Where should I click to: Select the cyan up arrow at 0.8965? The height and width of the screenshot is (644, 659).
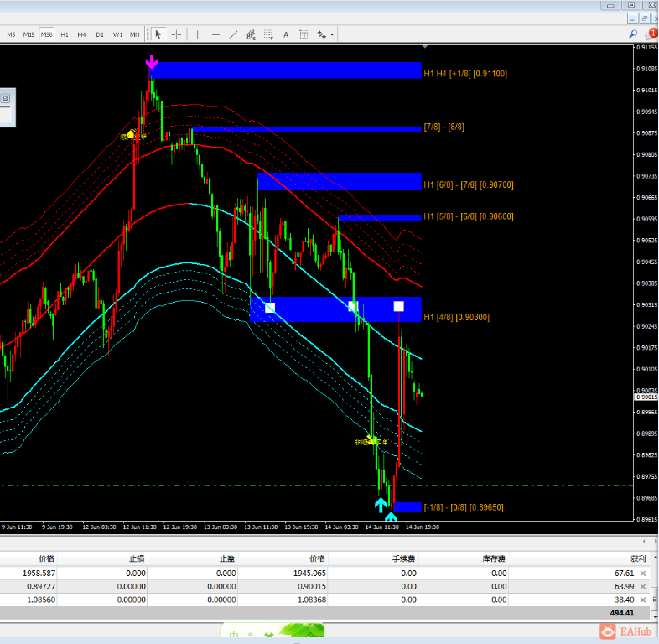click(381, 505)
